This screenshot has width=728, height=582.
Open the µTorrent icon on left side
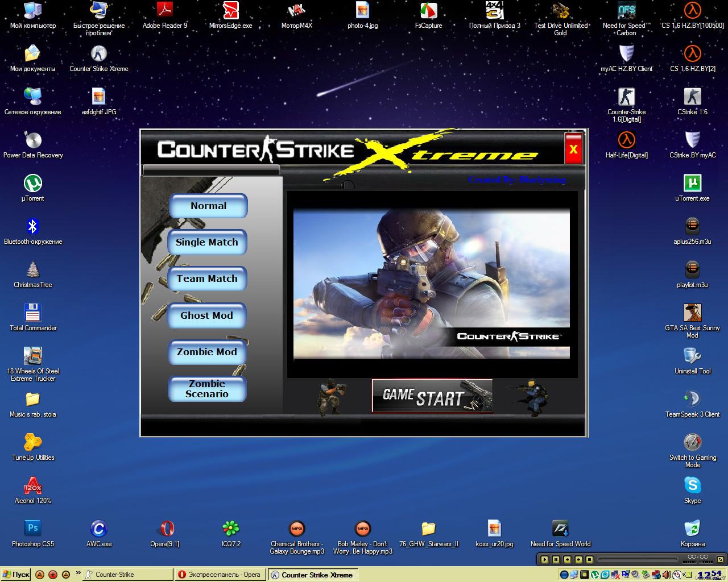[x=33, y=188]
